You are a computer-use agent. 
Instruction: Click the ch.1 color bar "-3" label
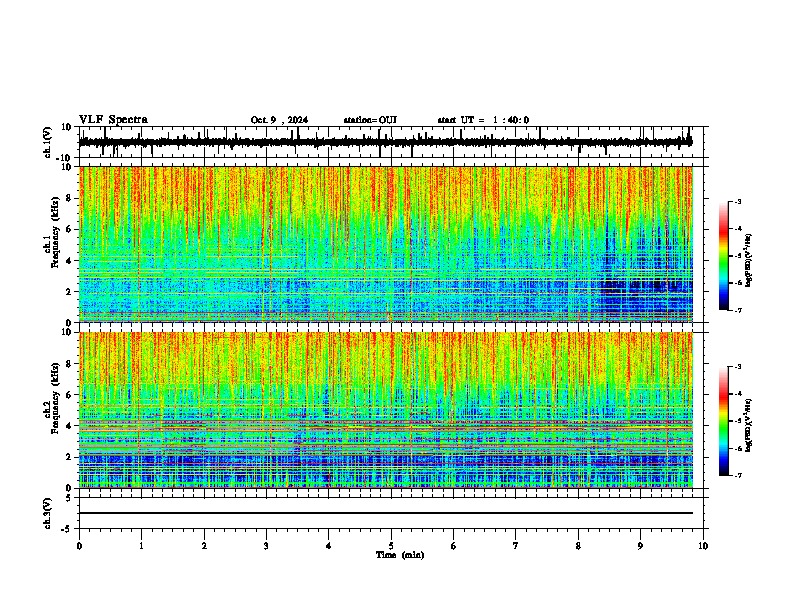[x=738, y=201]
